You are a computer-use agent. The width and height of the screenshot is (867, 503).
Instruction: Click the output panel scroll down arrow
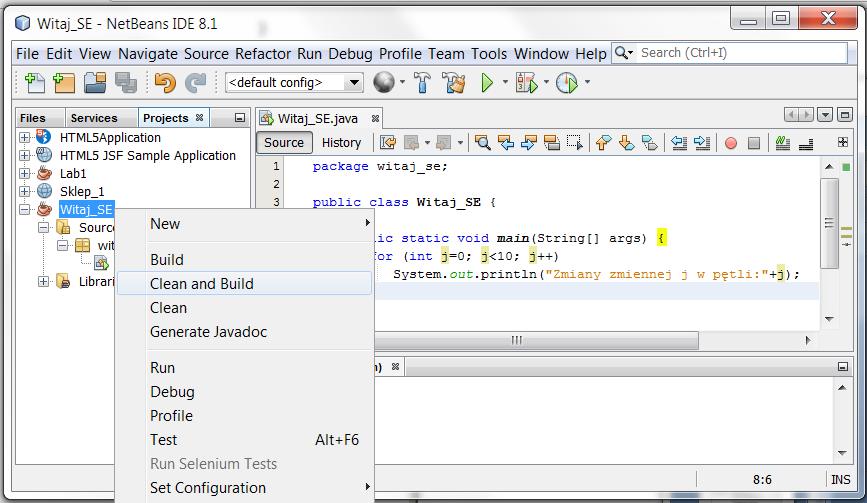click(842, 453)
